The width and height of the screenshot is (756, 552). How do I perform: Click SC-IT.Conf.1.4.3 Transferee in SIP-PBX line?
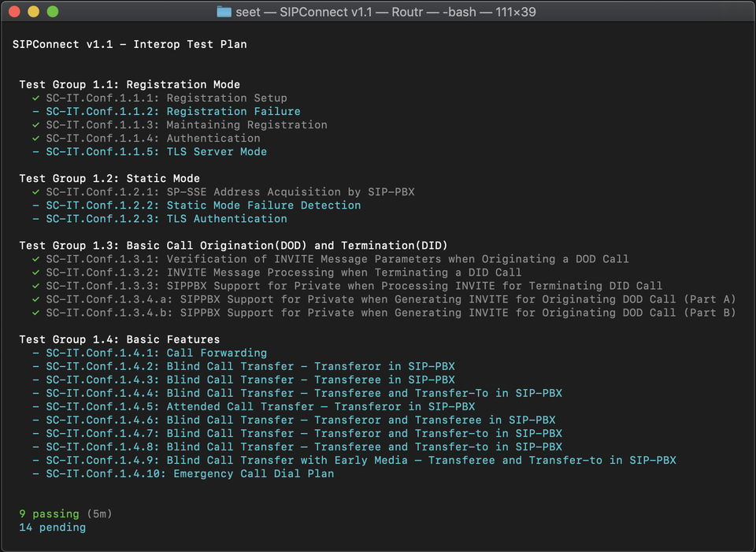click(x=250, y=380)
